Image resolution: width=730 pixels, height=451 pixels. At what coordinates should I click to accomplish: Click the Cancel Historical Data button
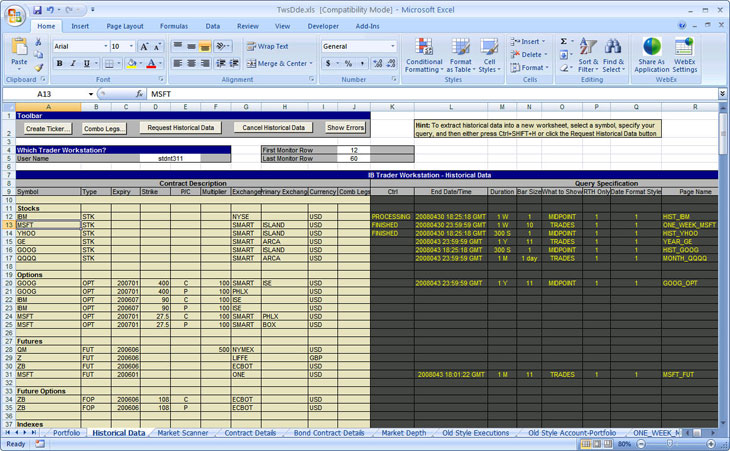[273, 128]
